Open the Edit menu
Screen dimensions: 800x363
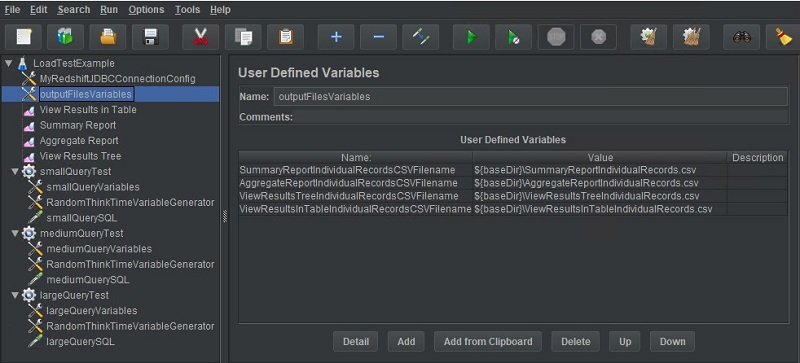click(38, 10)
